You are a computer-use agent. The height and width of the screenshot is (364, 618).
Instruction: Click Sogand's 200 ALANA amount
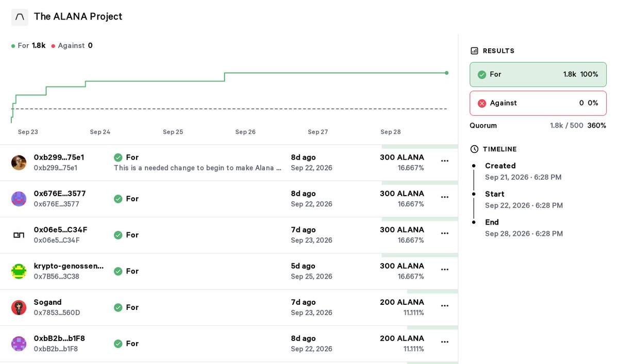click(x=402, y=302)
